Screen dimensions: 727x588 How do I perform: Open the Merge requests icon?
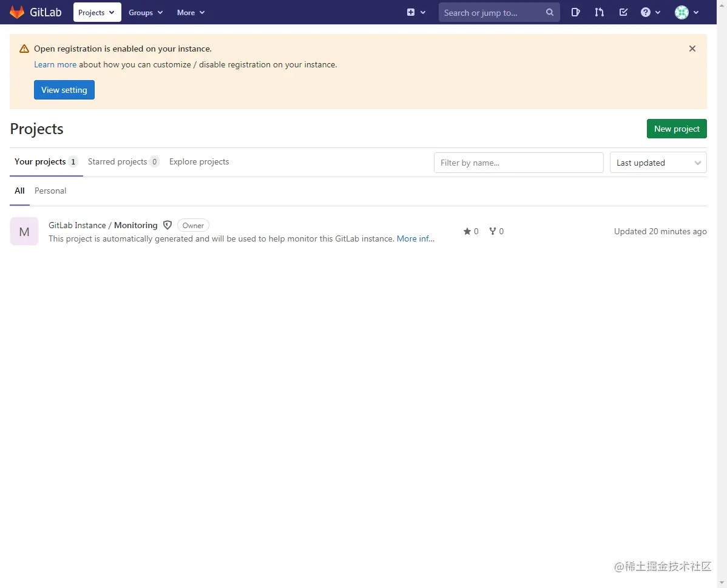pos(599,13)
